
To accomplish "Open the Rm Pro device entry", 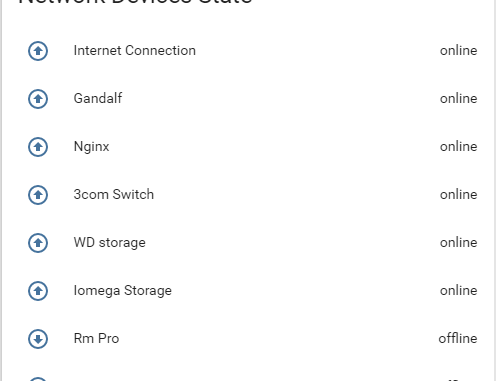I will pos(96,339).
